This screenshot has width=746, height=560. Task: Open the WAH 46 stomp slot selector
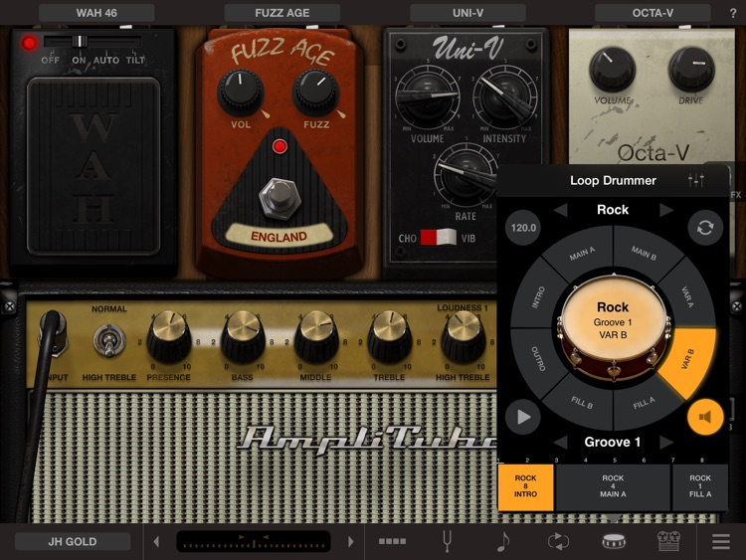point(96,13)
